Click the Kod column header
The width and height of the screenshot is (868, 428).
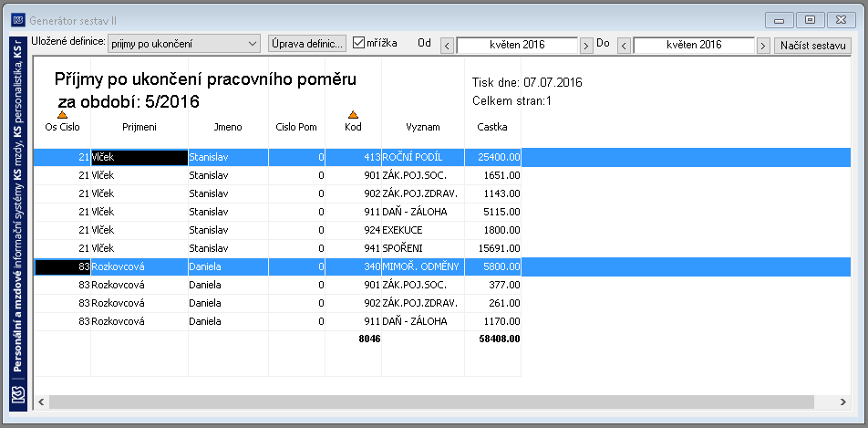pyautogui.click(x=353, y=127)
